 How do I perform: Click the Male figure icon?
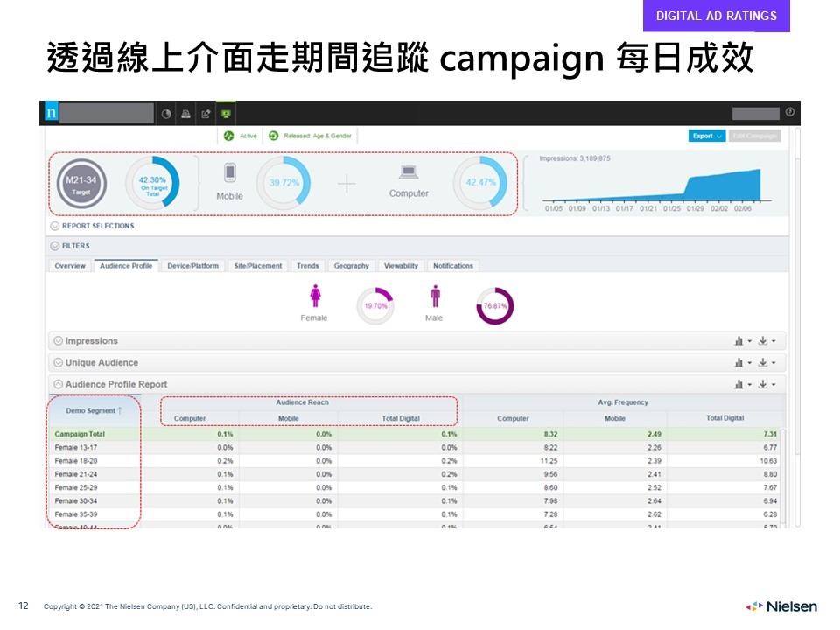coord(435,296)
